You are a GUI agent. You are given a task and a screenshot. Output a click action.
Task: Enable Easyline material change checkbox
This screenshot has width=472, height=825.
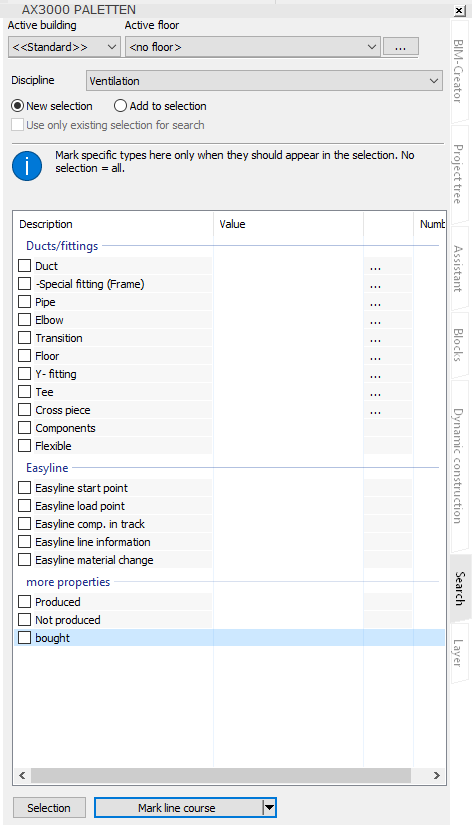(x=25, y=560)
